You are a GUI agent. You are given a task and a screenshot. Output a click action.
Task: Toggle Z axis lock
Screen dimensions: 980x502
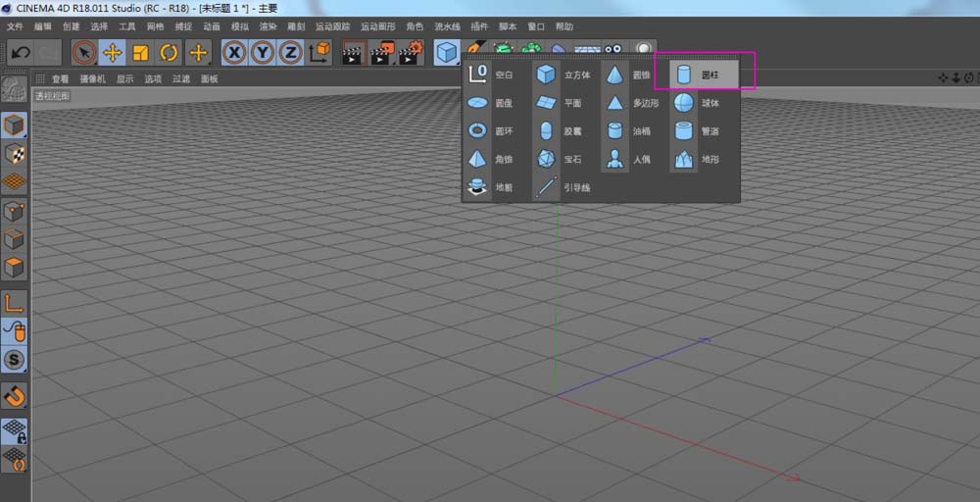(291, 53)
